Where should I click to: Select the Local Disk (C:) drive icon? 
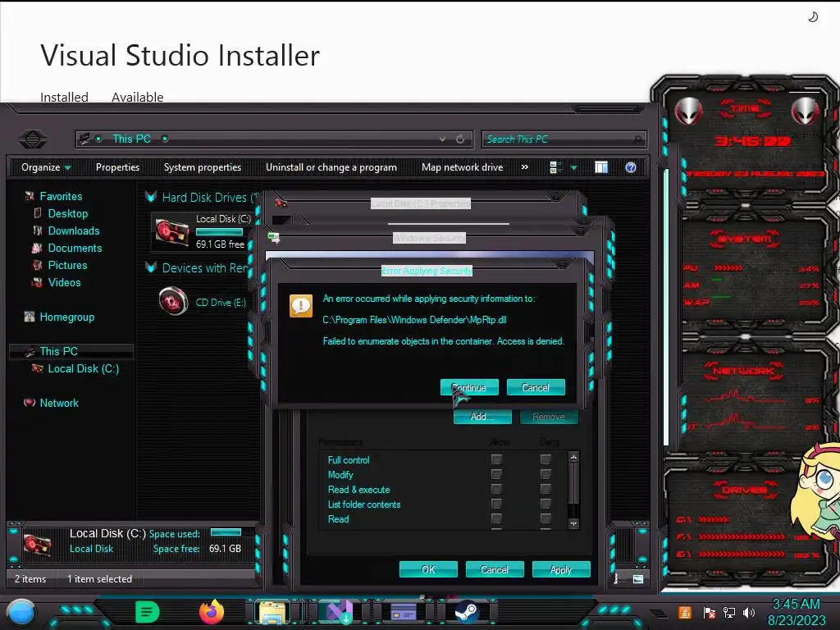[x=172, y=232]
